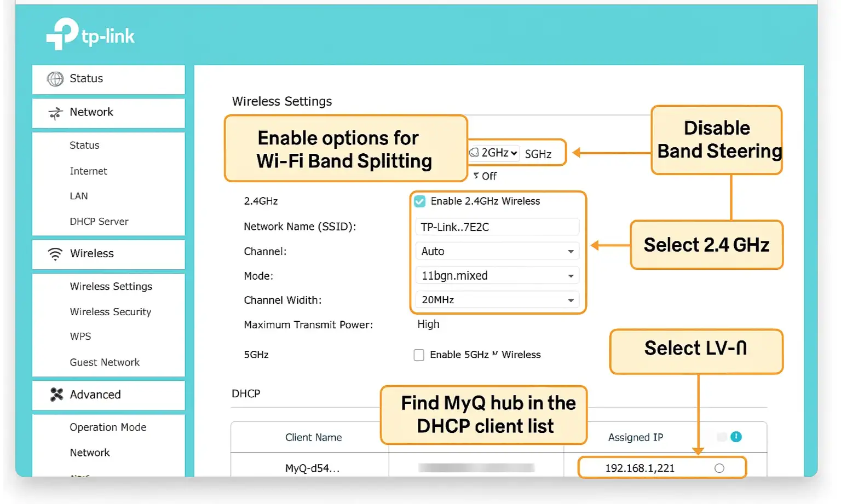Screen dimensions: 841x504
Task: Click the High transmit power value
Action: [428, 324]
